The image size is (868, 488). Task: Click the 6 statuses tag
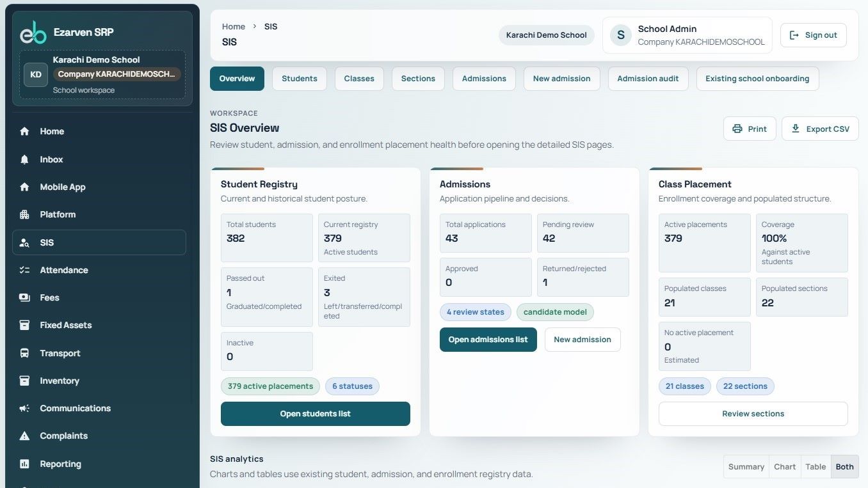pyautogui.click(x=352, y=386)
